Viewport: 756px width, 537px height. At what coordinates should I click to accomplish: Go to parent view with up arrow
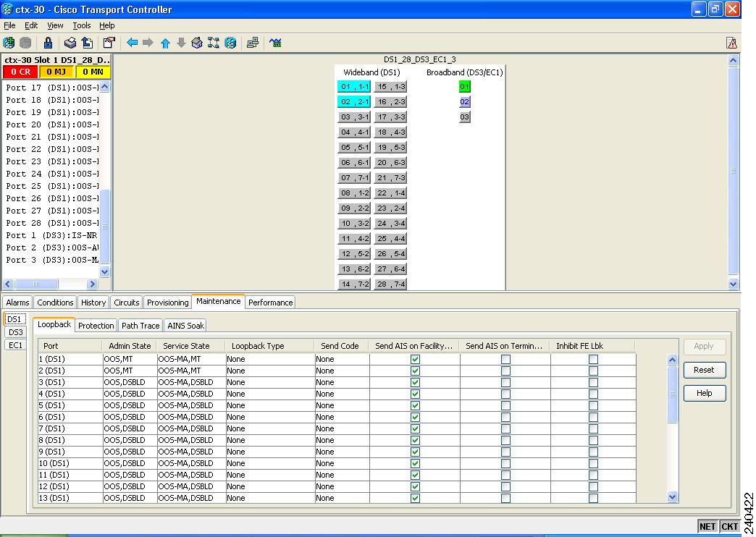(x=165, y=43)
